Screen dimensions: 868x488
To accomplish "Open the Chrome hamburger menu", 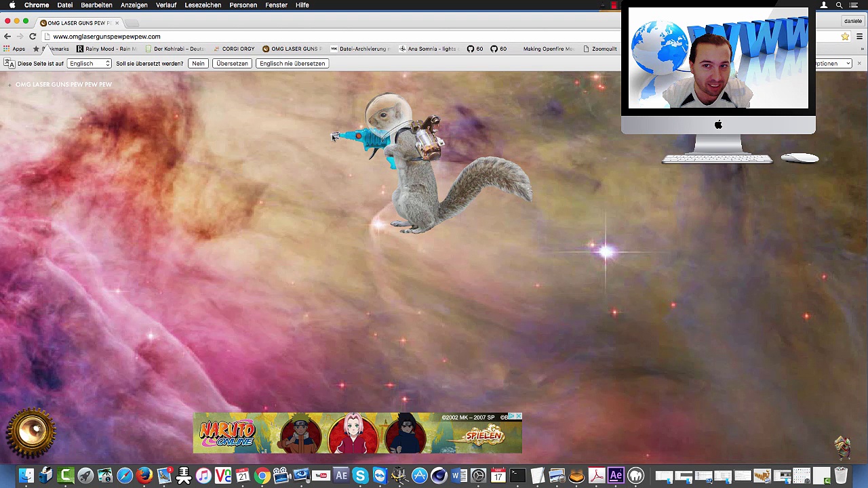I will tap(859, 37).
